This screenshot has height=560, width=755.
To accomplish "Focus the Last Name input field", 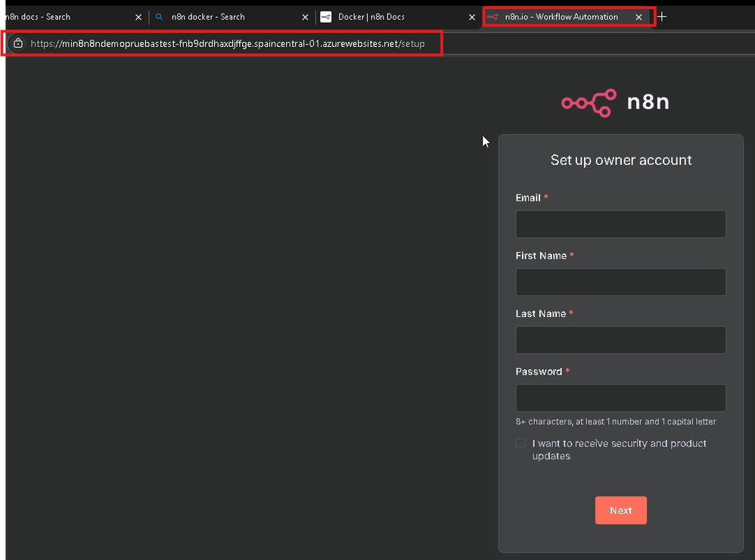I will 620,340.
